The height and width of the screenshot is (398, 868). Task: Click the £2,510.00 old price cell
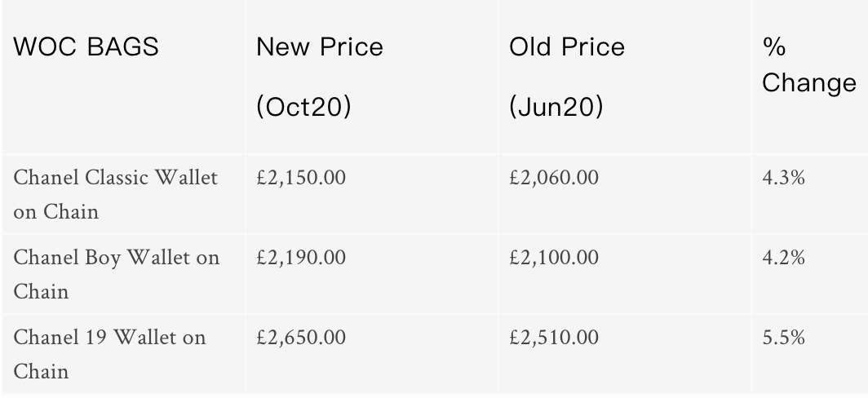[x=554, y=337]
